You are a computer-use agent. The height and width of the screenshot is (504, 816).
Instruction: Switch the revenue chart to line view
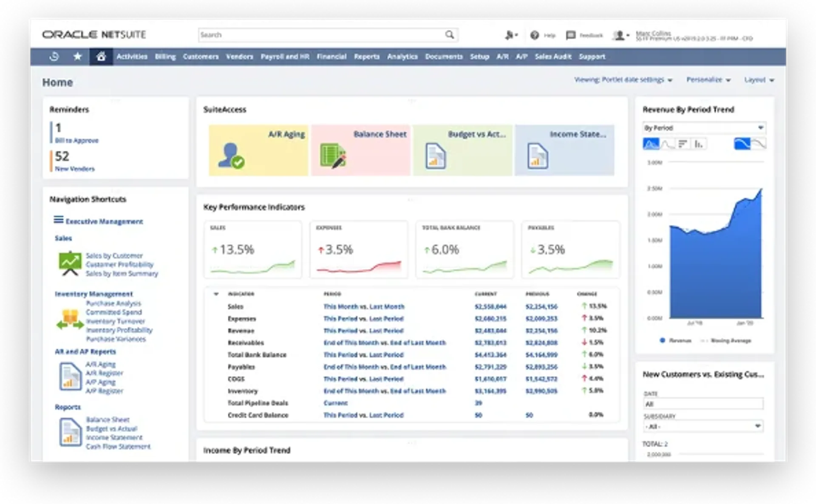click(667, 144)
